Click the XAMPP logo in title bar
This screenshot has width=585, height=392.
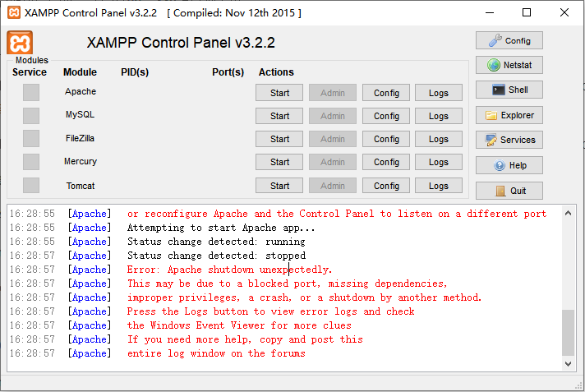tap(14, 12)
